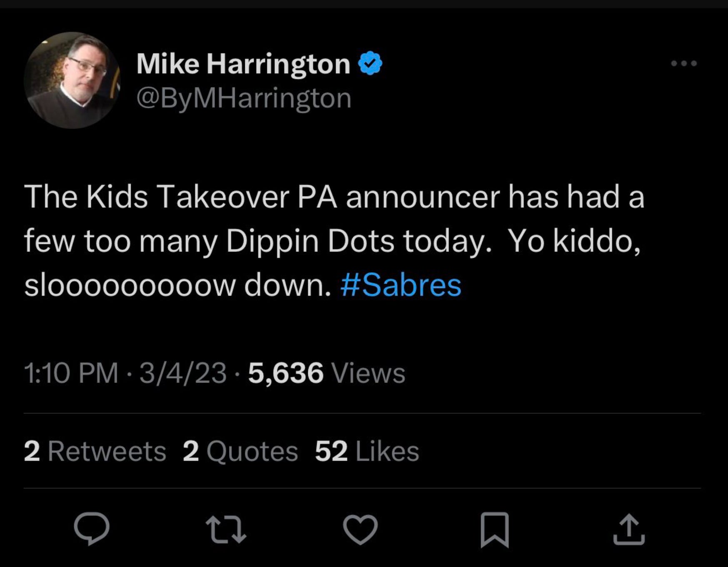Click the 1:10 PM timestamp

coord(71,373)
